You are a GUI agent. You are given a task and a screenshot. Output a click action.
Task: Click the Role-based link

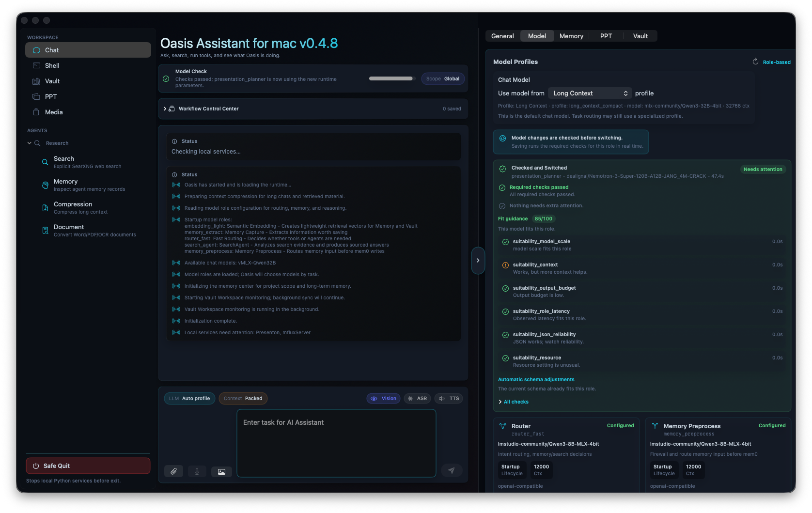(777, 62)
